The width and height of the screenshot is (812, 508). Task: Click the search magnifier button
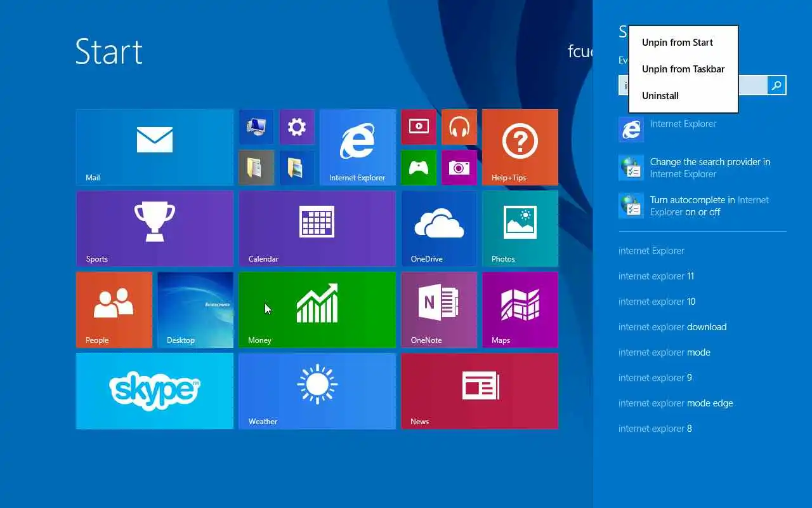pos(776,85)
